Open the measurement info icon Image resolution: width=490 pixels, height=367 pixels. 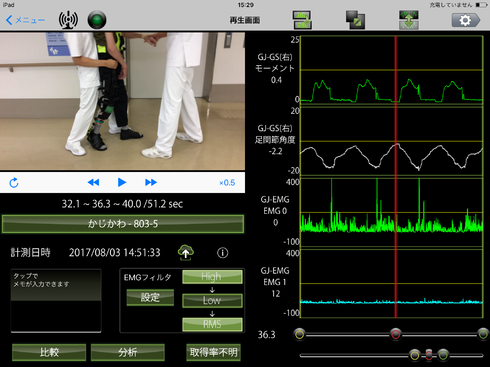click(223, 253)
